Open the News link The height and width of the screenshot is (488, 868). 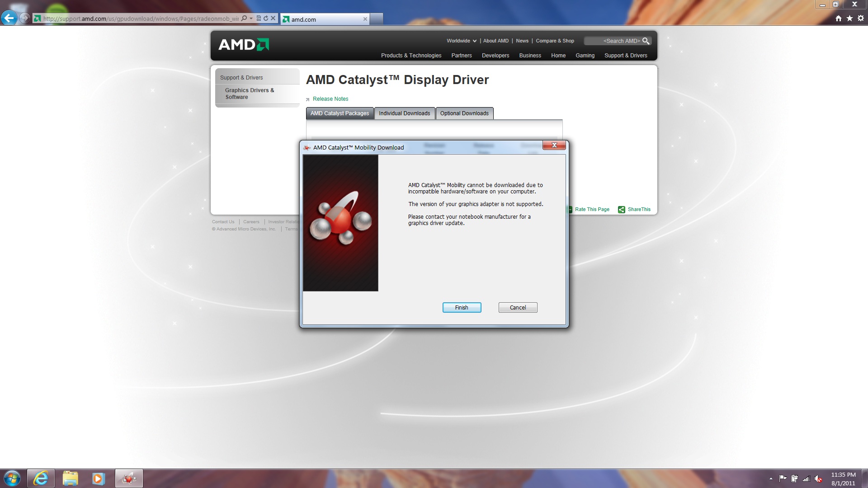(522, 41)
